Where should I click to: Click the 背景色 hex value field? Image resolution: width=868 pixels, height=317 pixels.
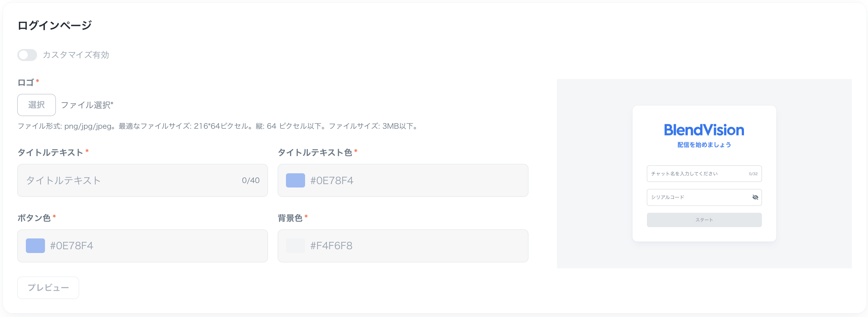[412, 246]
